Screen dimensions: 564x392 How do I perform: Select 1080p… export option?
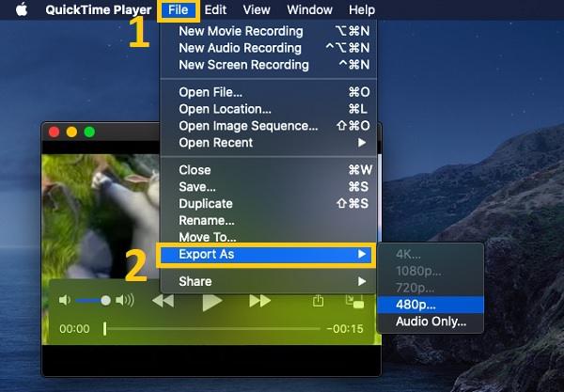(431, 271)
